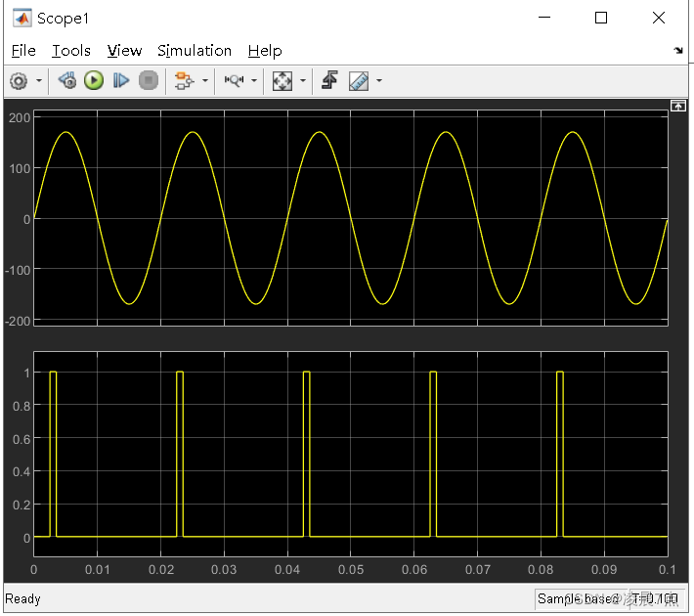Click the Highlight Simulink Block icon
Image resolution: width=694 pixels, height=616 pixels.
(184, 81)
